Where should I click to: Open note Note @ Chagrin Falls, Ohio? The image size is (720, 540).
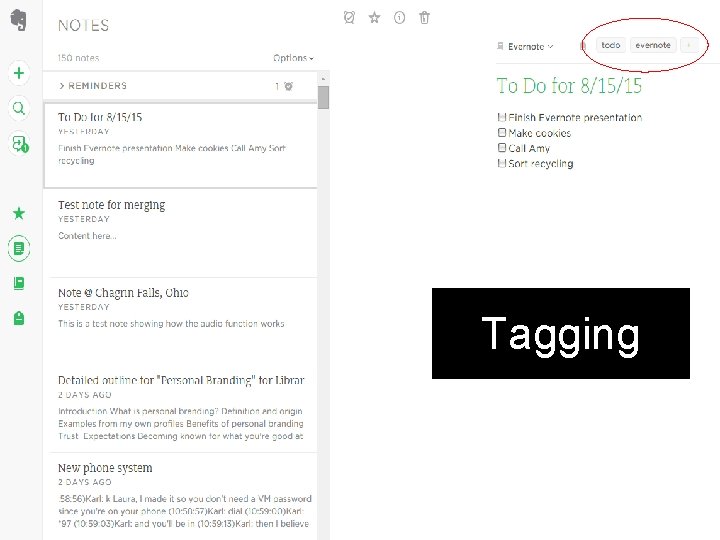point(183,321)
